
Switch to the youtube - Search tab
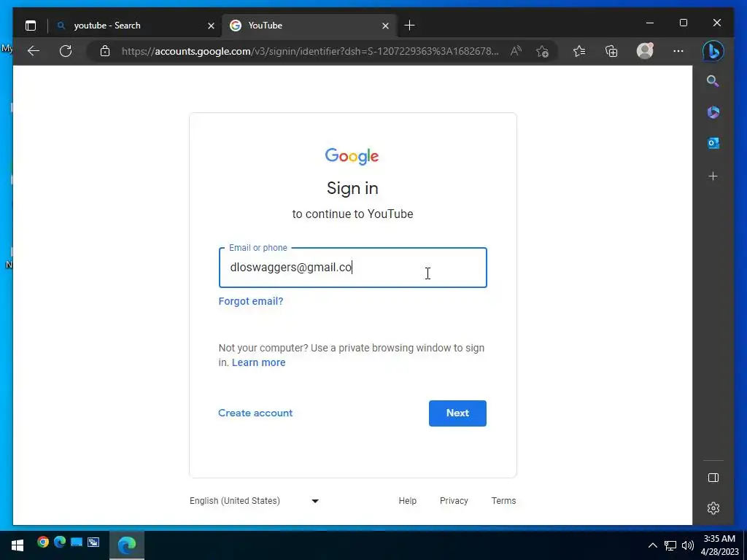135,26
